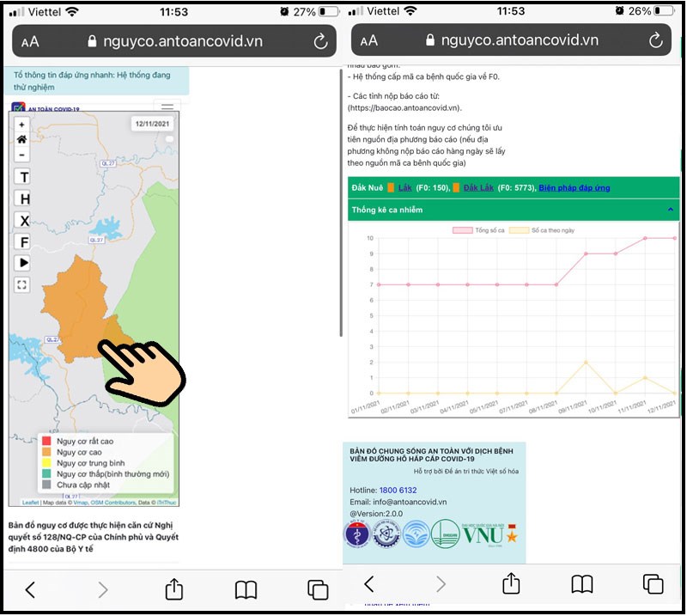Click yellow Nguy cơ trung bình legend swatch
The height and width of the screenshot is (616, 687).
click(46, 463)
